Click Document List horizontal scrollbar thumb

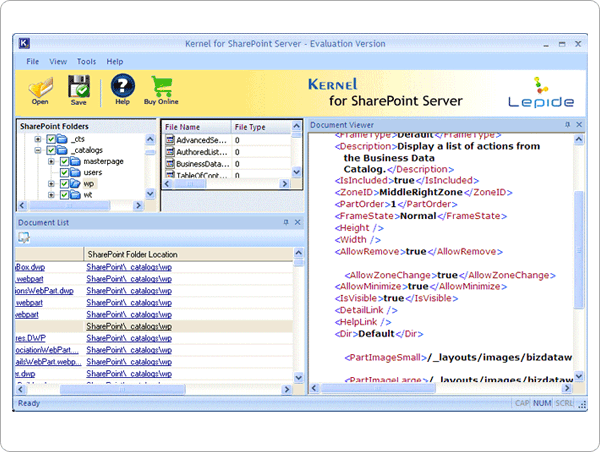(x=122, y=390)
